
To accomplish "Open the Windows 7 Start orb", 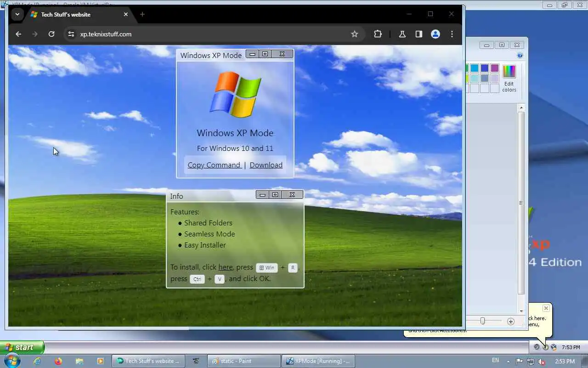I will click(x=12, y=361).
